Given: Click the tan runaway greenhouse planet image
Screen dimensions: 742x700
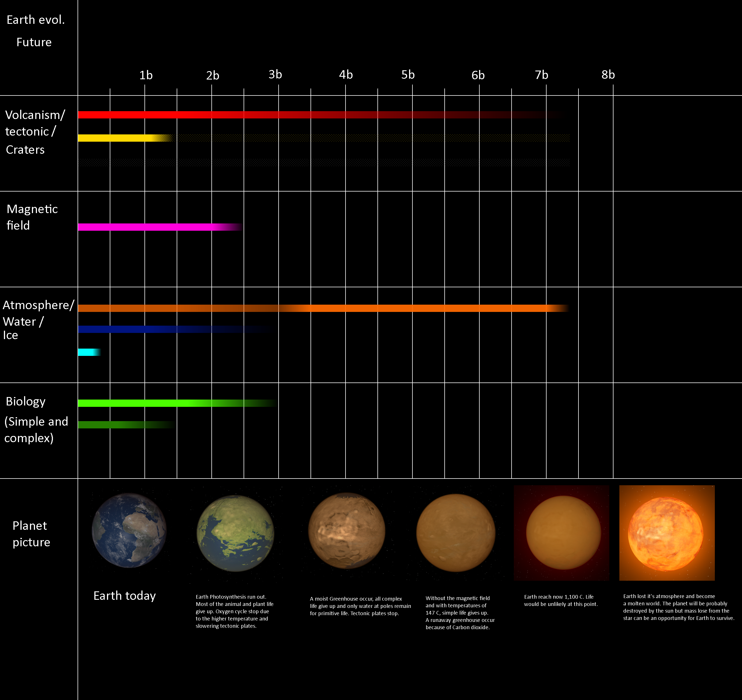Looking at the screenshot, I should click(456, 533).
